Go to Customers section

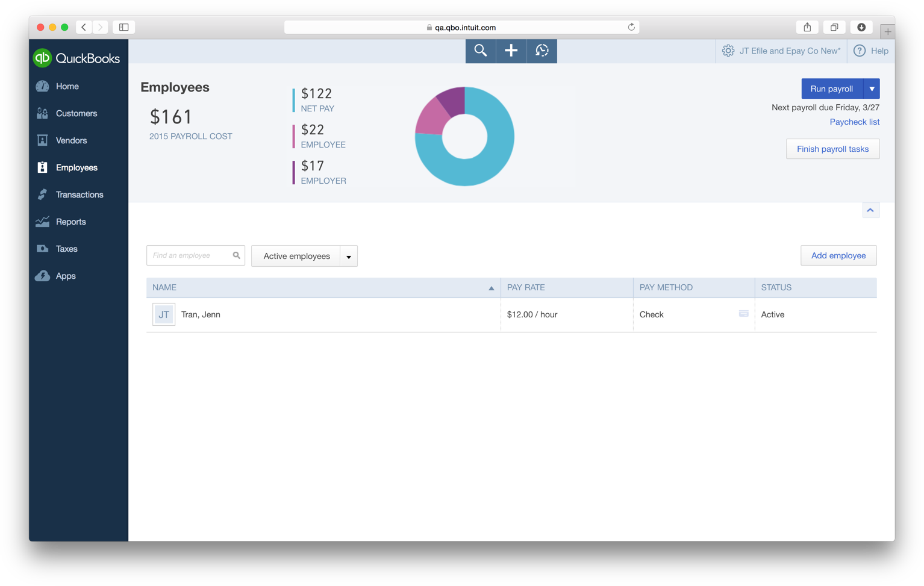coord(76,113)
